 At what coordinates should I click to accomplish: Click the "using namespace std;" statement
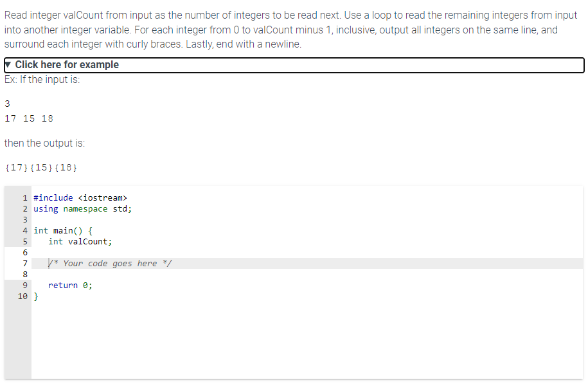click(82, 208)
